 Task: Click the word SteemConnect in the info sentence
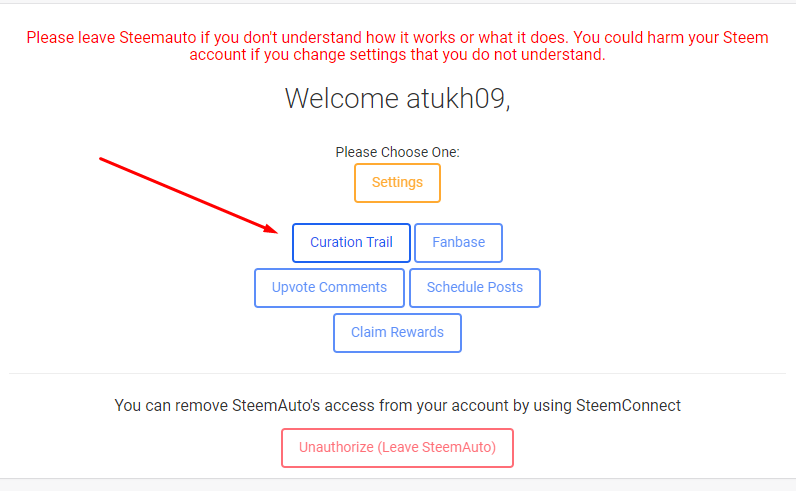634,406
